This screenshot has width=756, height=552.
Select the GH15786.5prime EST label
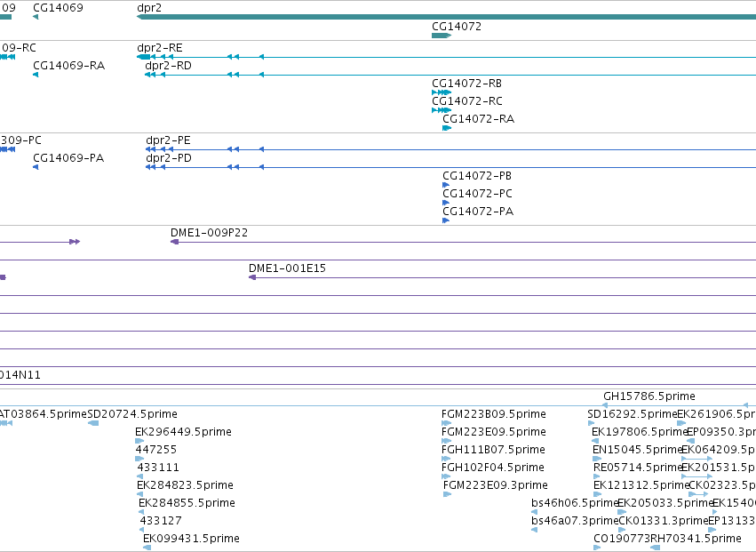649,396
